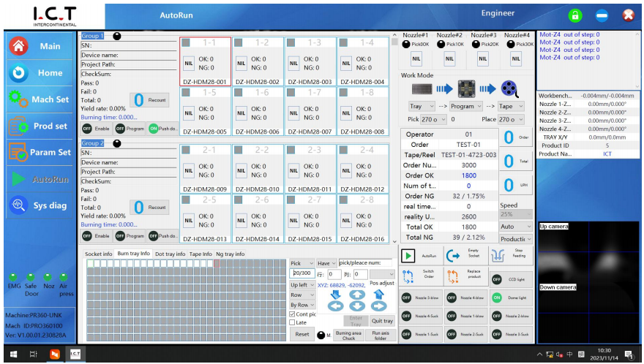Uncheck the Cont pic checkbox

(293, 314)
